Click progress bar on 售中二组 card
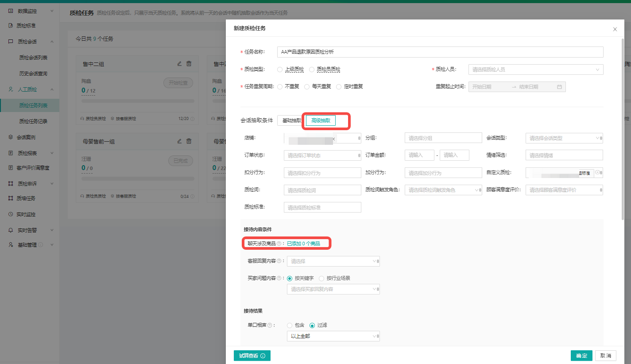This screenshot has height=364, width=631. click(138, 101)
